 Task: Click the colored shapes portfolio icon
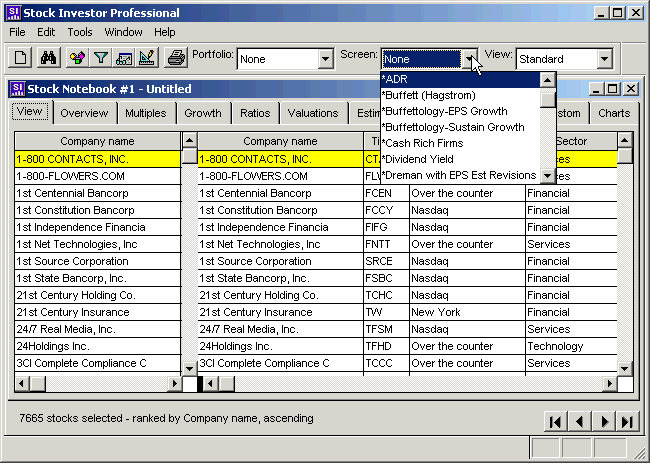pyautogui.click(x=78, y=58)
